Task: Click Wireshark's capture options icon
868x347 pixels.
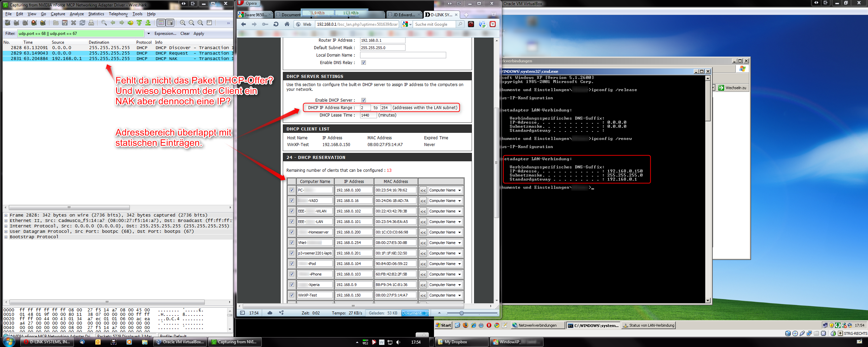Action: (16, 23)
